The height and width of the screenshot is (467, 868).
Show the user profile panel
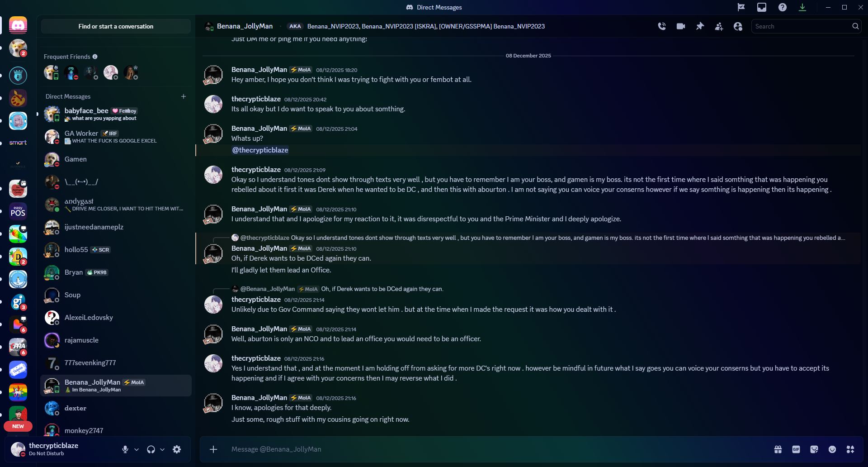(738, 26)
